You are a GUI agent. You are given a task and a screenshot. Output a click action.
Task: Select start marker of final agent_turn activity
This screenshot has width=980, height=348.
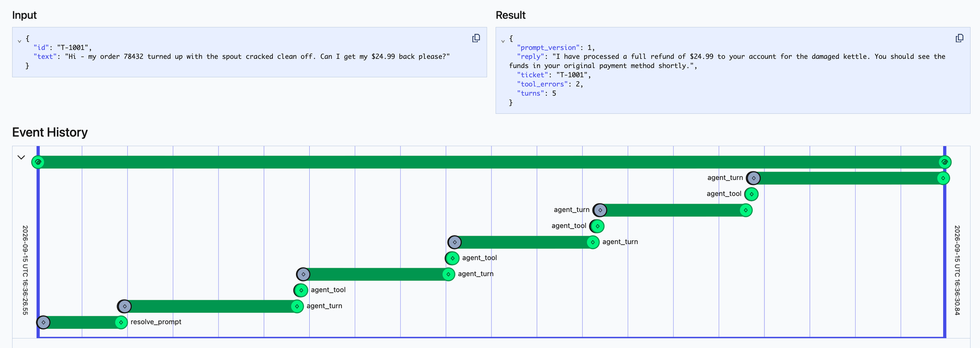(x=754, y=178)
